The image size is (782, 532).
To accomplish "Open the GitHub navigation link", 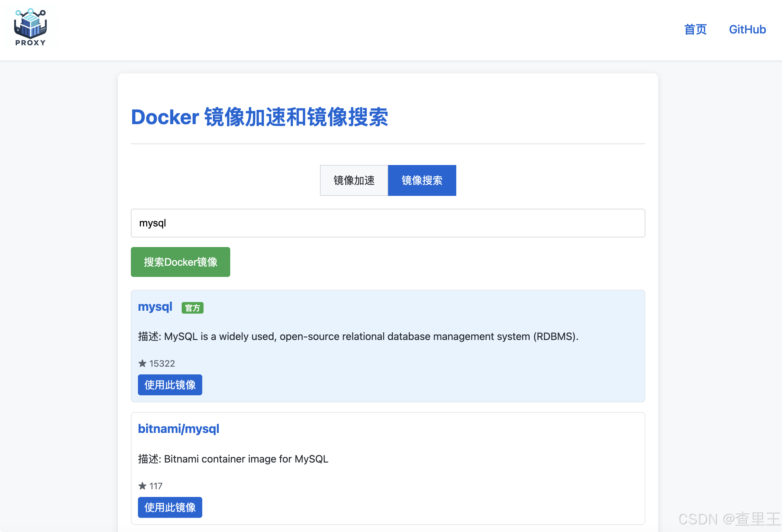I will 747,30.
